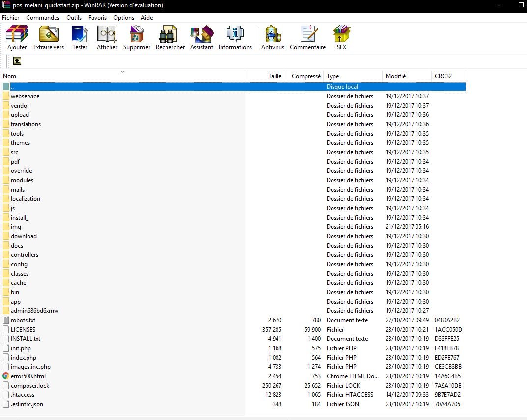Click the admin686bd6xmw folder icon
Screen dimensions: 527x420
click(x=6, y=311)
